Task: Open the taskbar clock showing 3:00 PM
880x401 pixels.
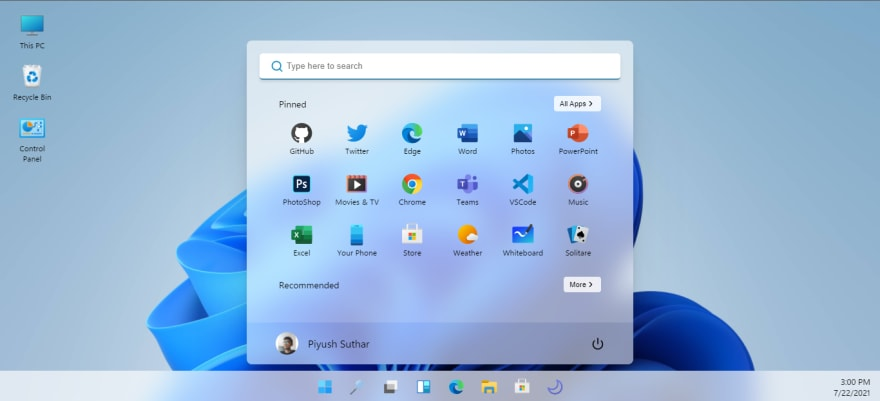Action: coord(854,387)
